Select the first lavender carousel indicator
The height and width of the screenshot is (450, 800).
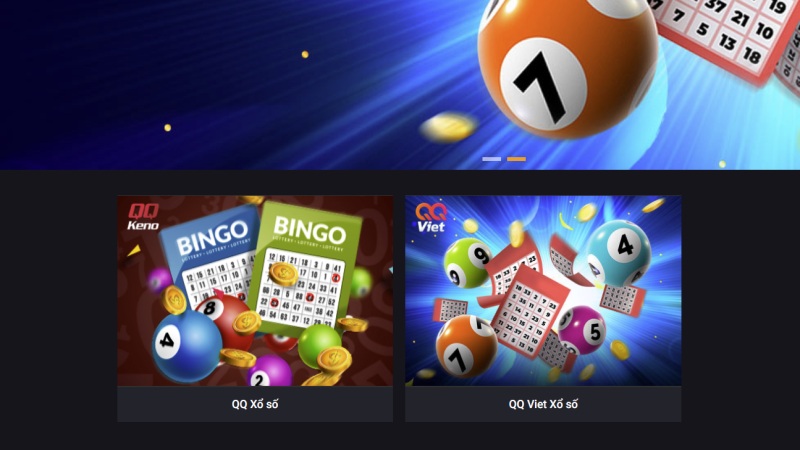coord(491,159)
